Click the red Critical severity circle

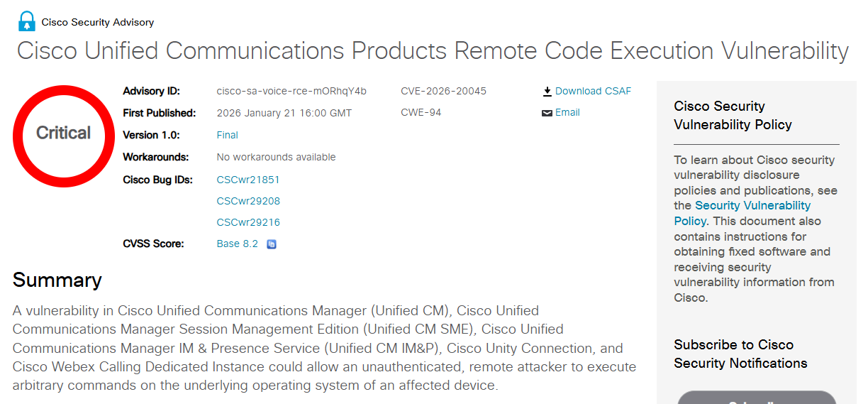pos(64,136)
